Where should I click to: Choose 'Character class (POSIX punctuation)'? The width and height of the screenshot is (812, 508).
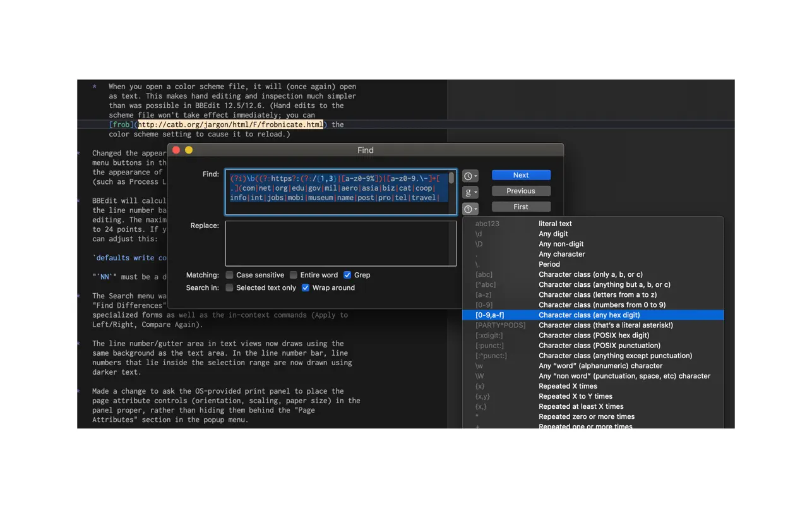(593, 346)
